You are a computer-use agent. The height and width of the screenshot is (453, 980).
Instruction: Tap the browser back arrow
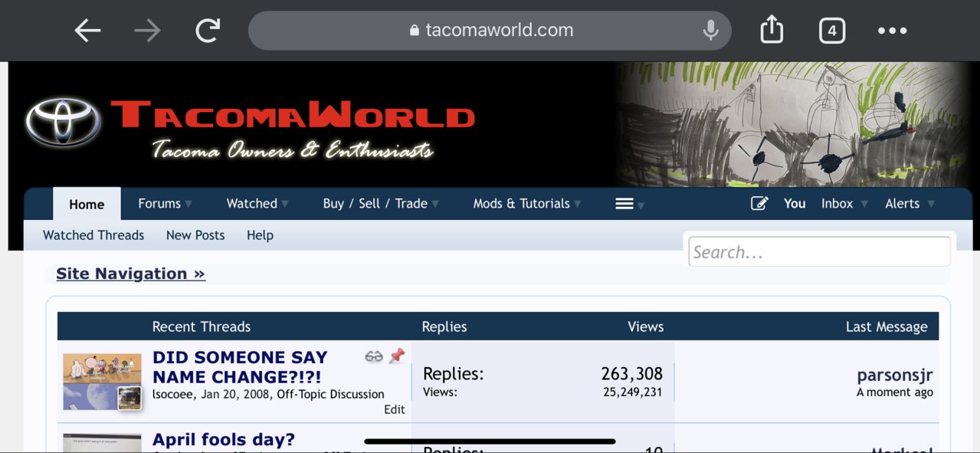pos(88,31)
